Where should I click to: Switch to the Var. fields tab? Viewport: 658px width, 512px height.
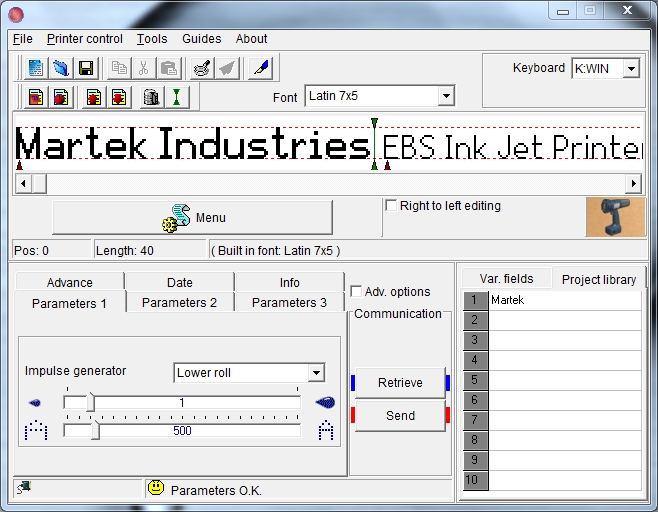coord(506,279)
